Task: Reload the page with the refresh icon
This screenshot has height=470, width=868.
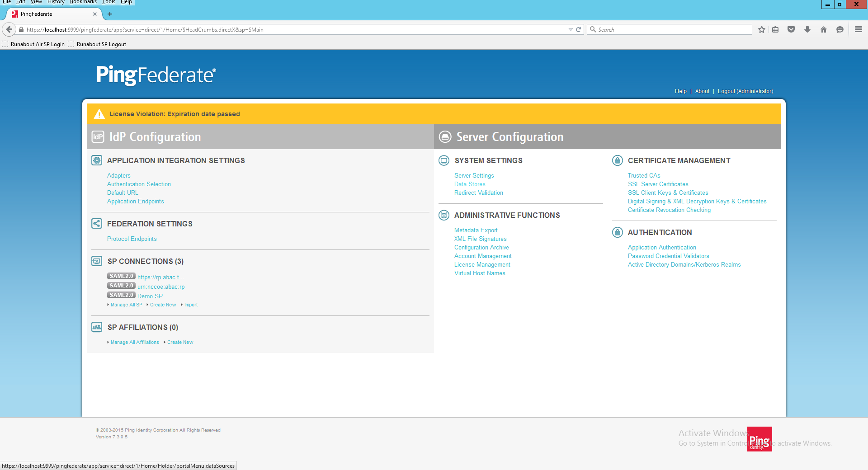Action: [578, 29]
